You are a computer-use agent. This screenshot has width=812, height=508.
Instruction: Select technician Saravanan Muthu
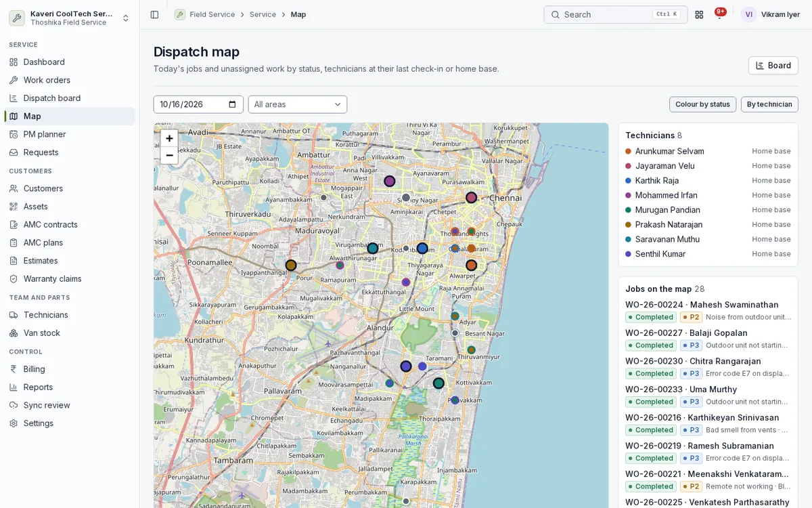[x=708, y=239]
